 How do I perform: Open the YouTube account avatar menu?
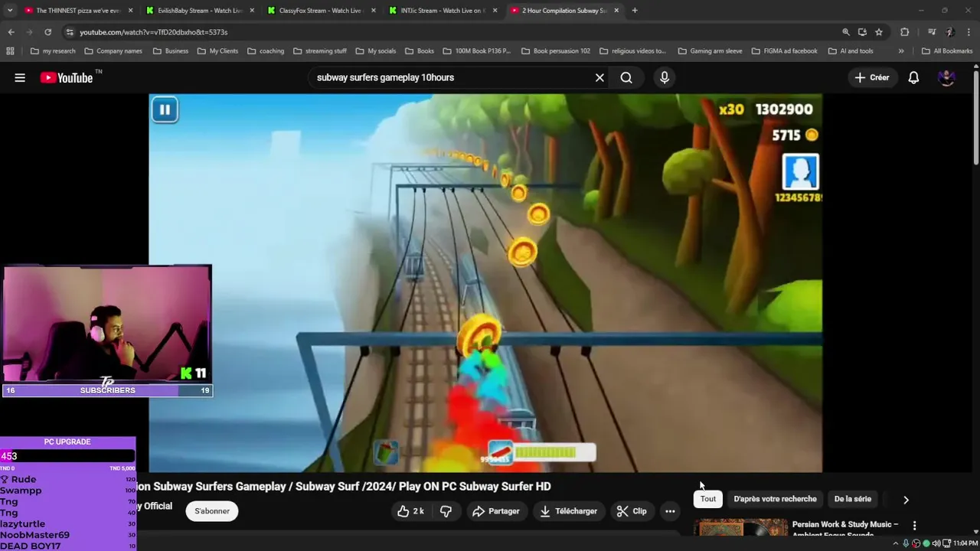click(947, 77)
